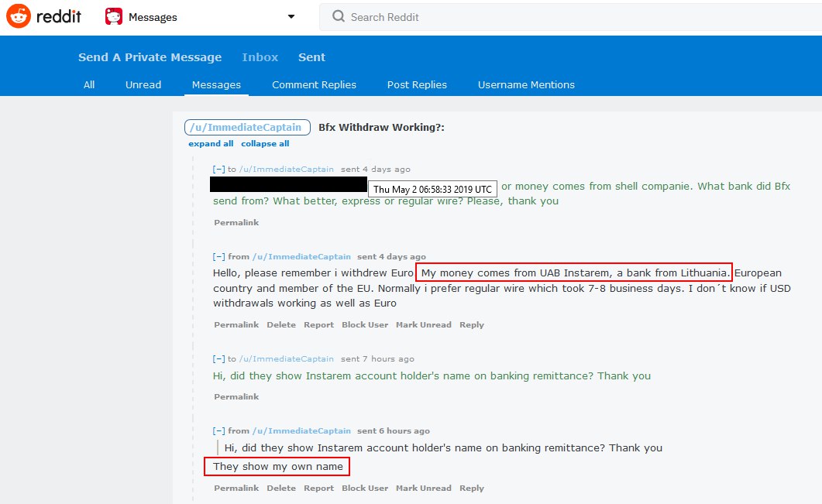Click the 'Bfx Withdraw Working?:' subject text
This screenshot has height=504, width=822.
[x=382, y=127]
